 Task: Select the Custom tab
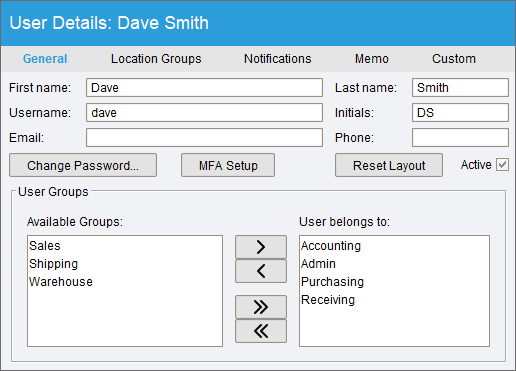click(x=454, y=59)
